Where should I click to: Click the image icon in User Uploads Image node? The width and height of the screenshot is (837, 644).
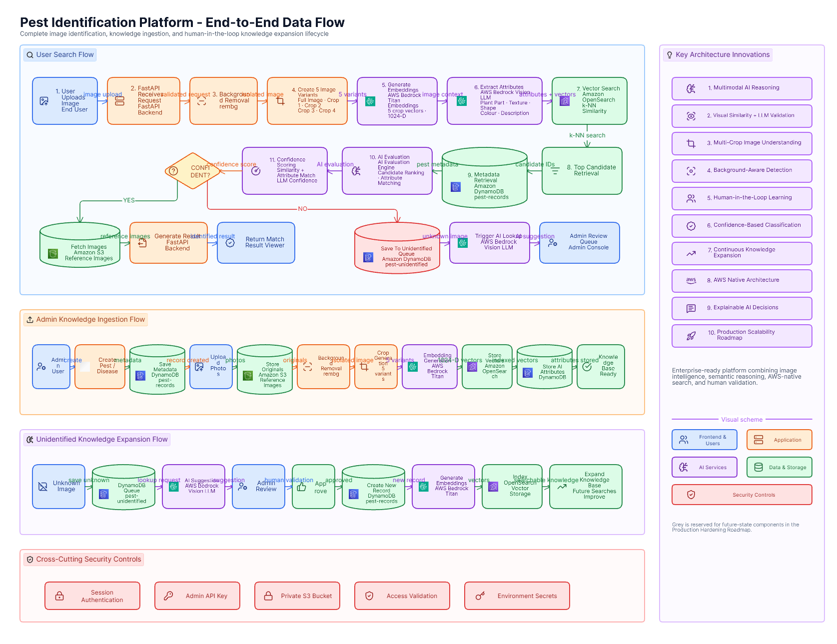[44, 101]
